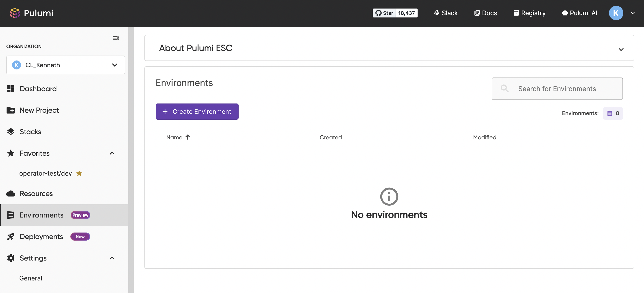Click the Name sort arrow icon
644x293 pixels.
pyautogui.click(x=188, y=137)
